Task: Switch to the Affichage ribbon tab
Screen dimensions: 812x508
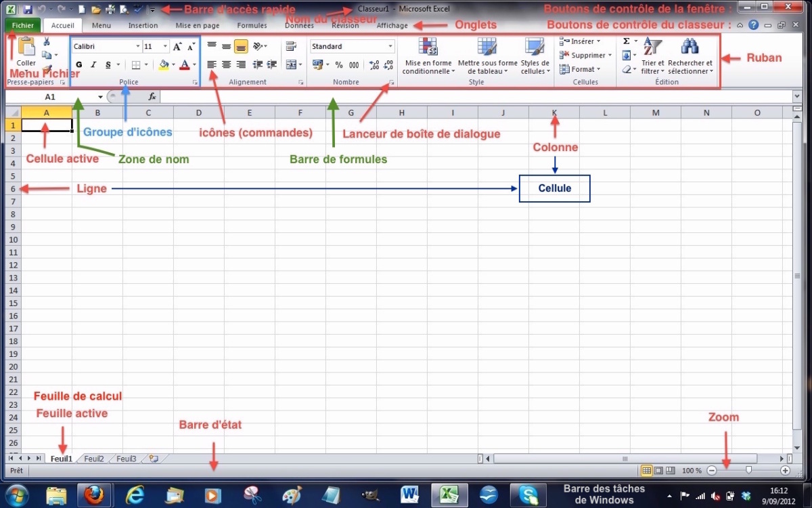Action: 392,26
